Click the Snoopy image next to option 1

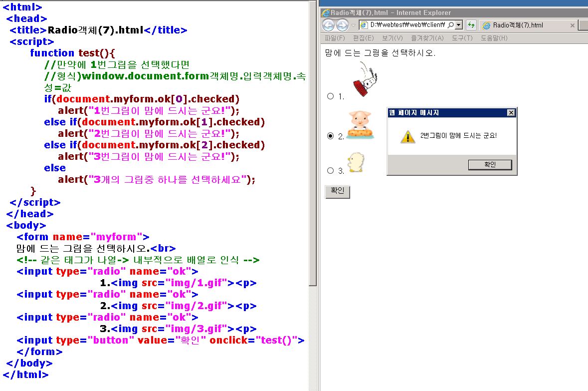coord(365,79)
